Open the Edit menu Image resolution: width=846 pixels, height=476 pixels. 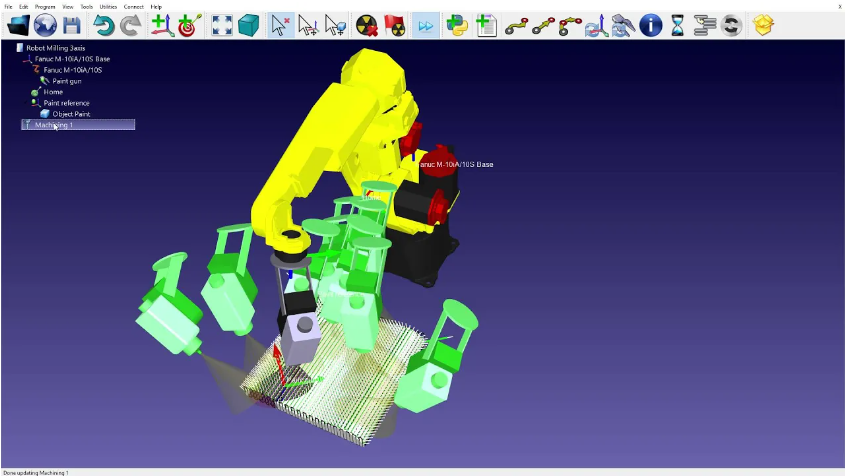click(24, 6)
